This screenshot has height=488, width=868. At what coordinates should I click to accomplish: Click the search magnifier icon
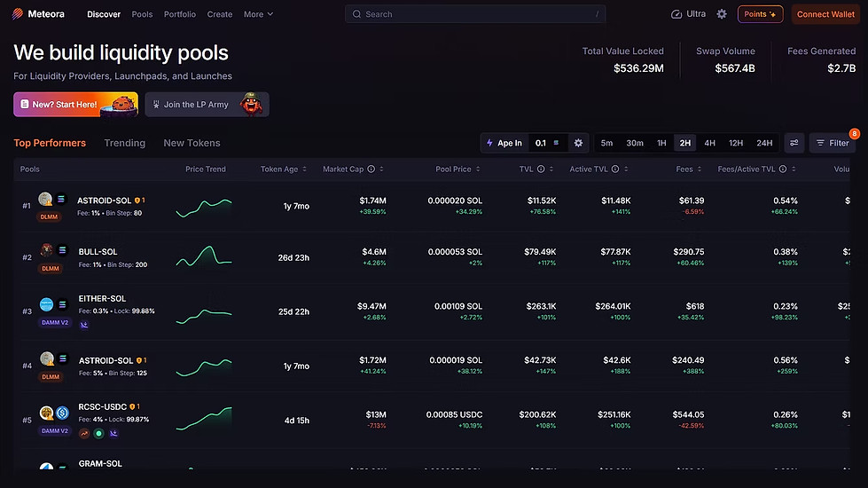(x=356, y=14)
